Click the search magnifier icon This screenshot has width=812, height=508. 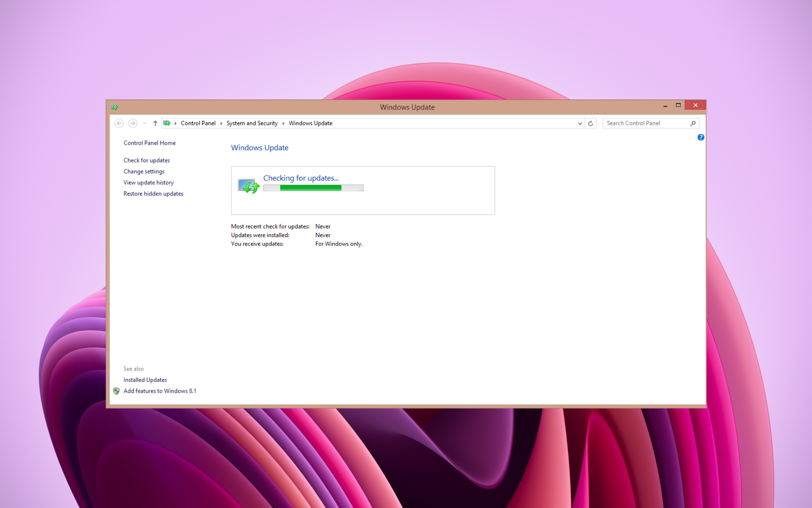pos(693,123)
